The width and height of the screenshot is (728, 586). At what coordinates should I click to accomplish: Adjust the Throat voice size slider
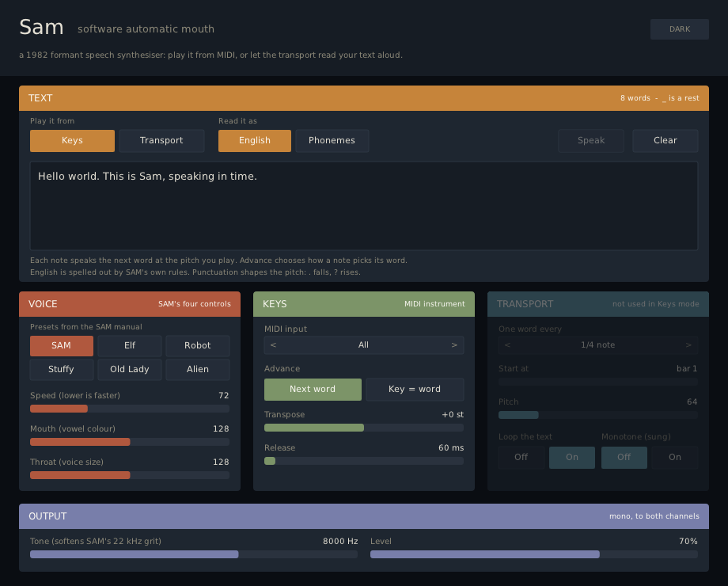point(130,475)
